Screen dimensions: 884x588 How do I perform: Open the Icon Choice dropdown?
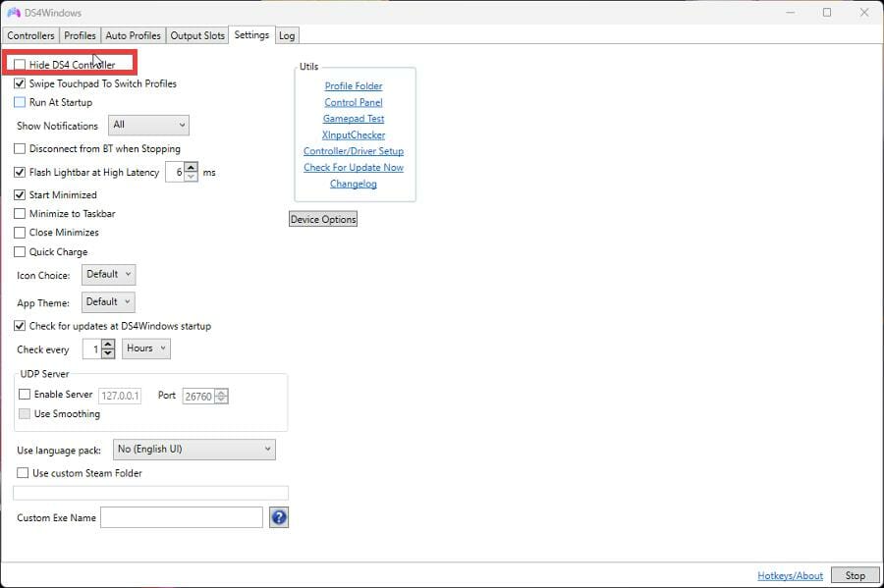(x=109, y=274)
